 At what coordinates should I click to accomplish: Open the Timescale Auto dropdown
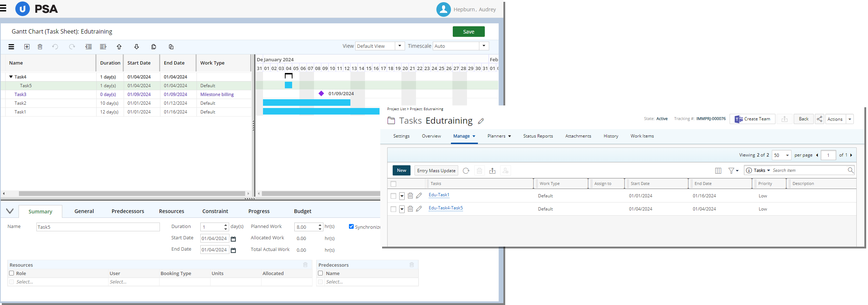coord(484,46)
